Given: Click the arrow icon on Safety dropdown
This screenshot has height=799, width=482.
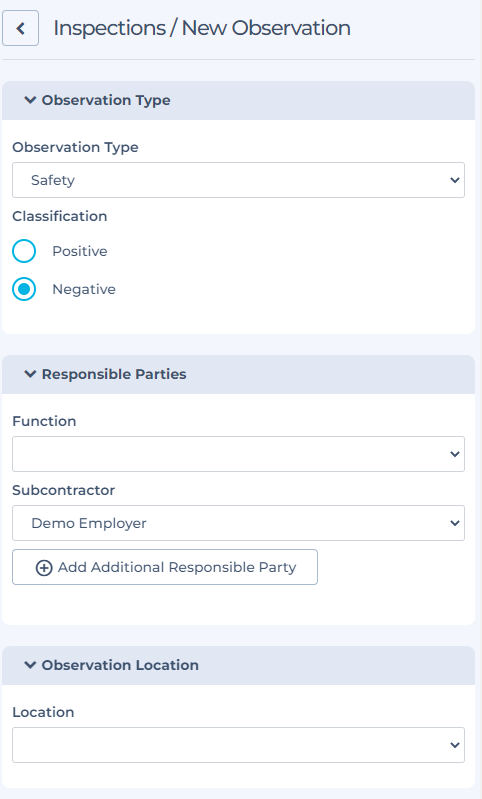Looking at the screenshot, I should coord(454,180).
